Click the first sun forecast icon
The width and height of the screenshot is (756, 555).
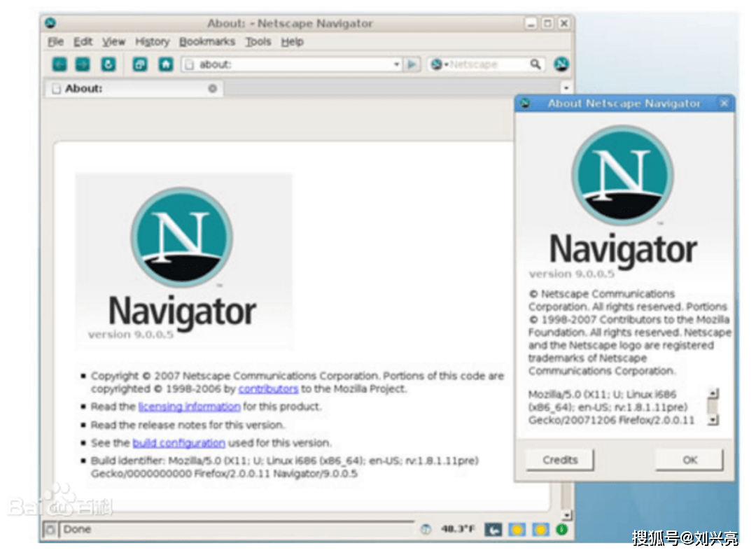(x=517, y=530)
